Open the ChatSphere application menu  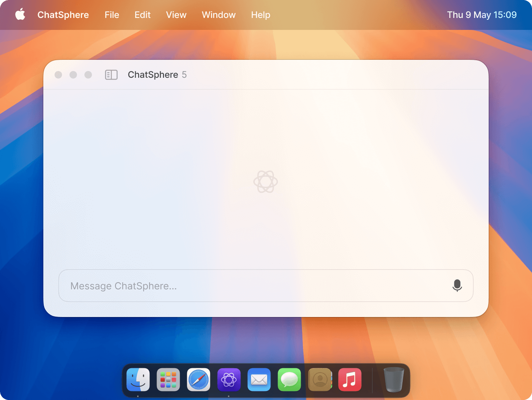[63, 15]
